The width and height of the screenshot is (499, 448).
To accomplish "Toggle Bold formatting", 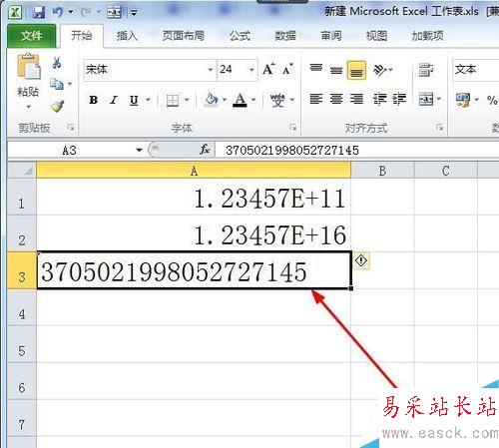I will pos(94,100).
